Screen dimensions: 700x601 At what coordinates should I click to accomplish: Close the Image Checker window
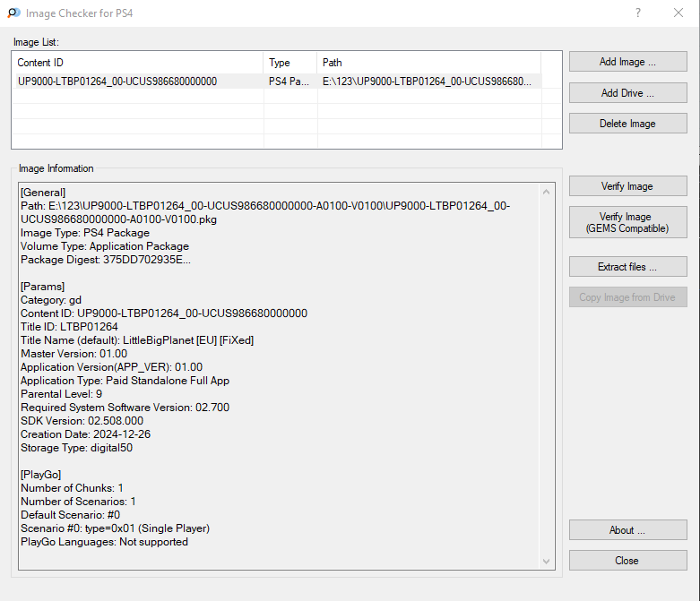pyautogui.click(x=678, y=13)
